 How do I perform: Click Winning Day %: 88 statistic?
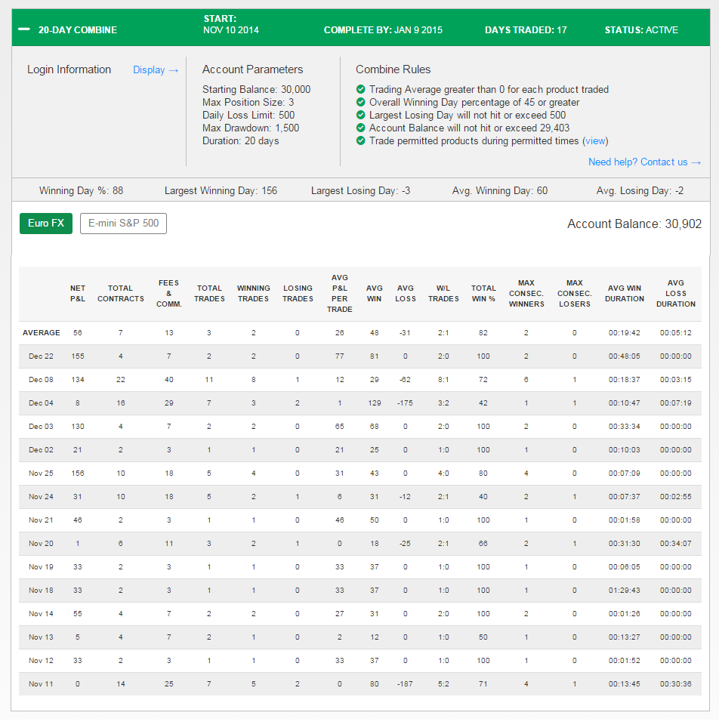pos(82,191)
